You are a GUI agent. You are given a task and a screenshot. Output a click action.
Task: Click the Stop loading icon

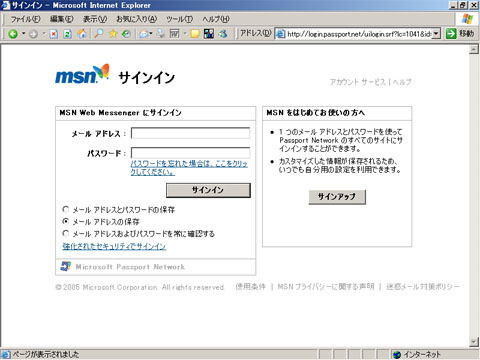tap(54, 34)
